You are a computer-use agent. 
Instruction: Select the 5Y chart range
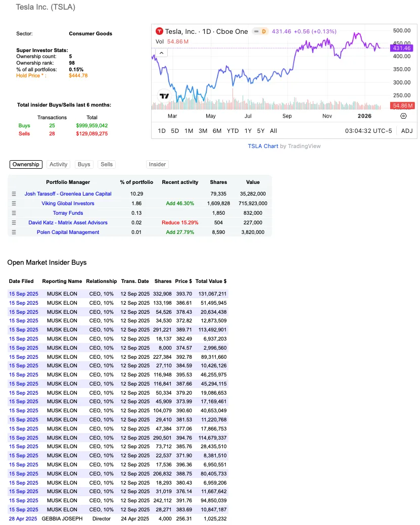[x=261, y=131]
